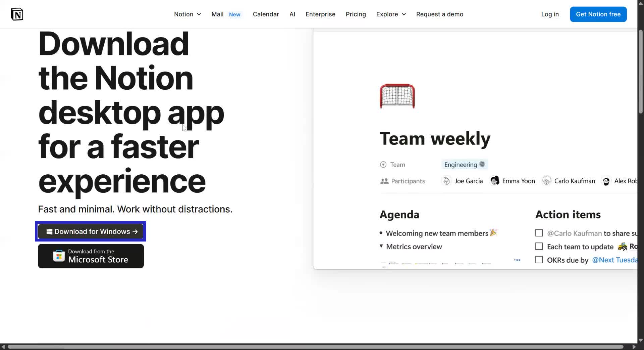644x350 pixels.
Task: Click the hockey goal page icon above Team weekly
Action: (x=397, y=96)
